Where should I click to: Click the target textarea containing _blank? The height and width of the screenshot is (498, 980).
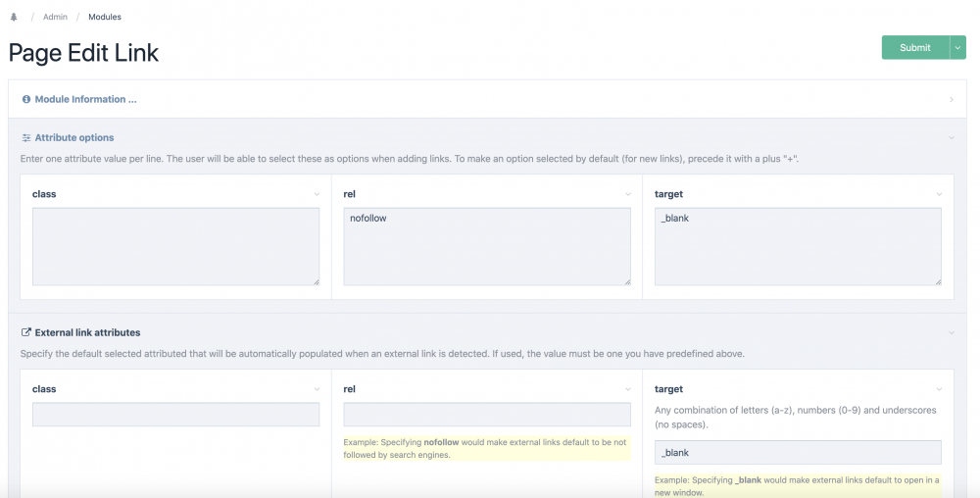(x=798, y=246)
